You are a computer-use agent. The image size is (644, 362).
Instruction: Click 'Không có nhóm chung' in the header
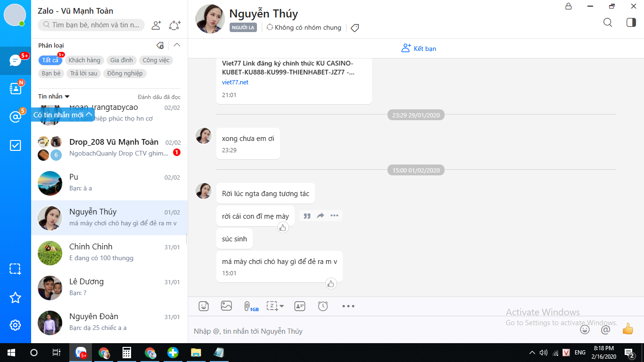point(304,28)
